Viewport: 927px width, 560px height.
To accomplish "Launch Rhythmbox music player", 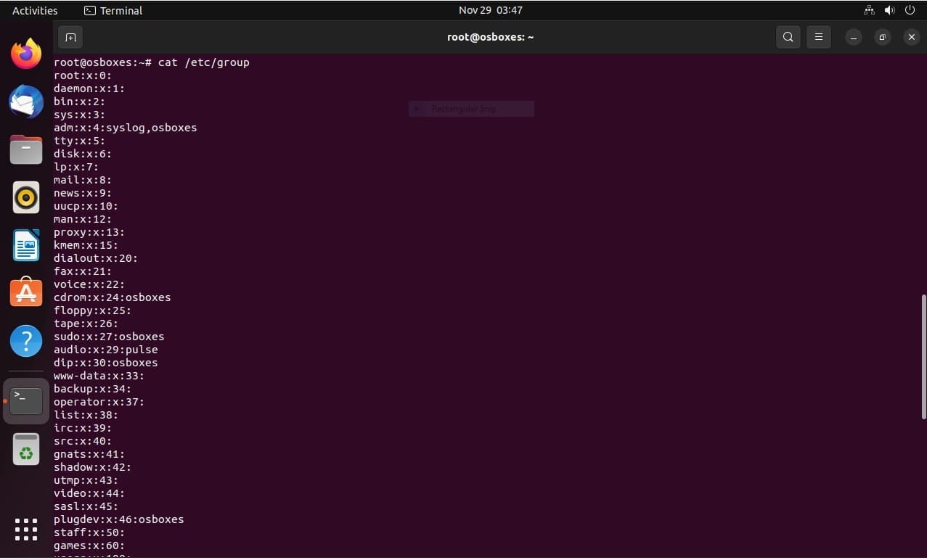I will coord(26,197).
